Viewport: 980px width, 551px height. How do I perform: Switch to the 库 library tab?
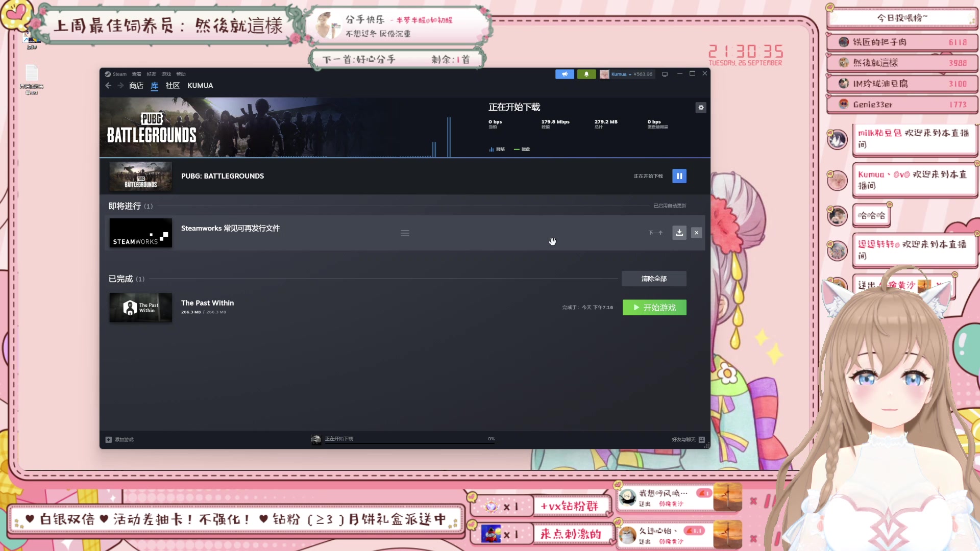click(x=155, y=86)
